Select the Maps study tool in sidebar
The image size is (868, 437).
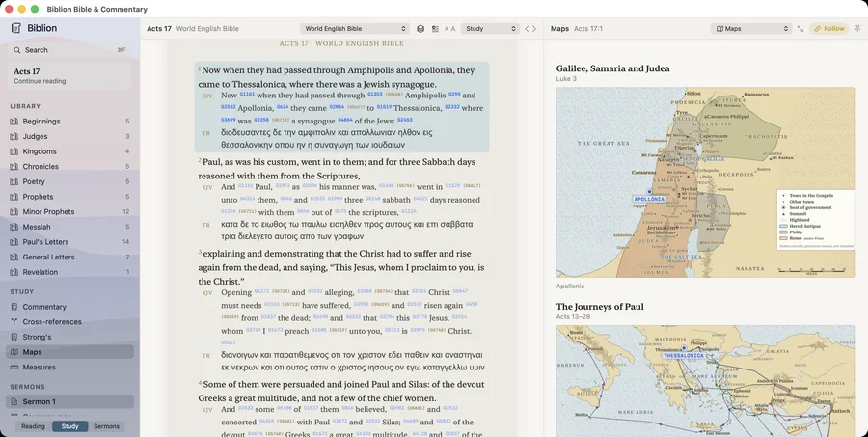(69, 352)
